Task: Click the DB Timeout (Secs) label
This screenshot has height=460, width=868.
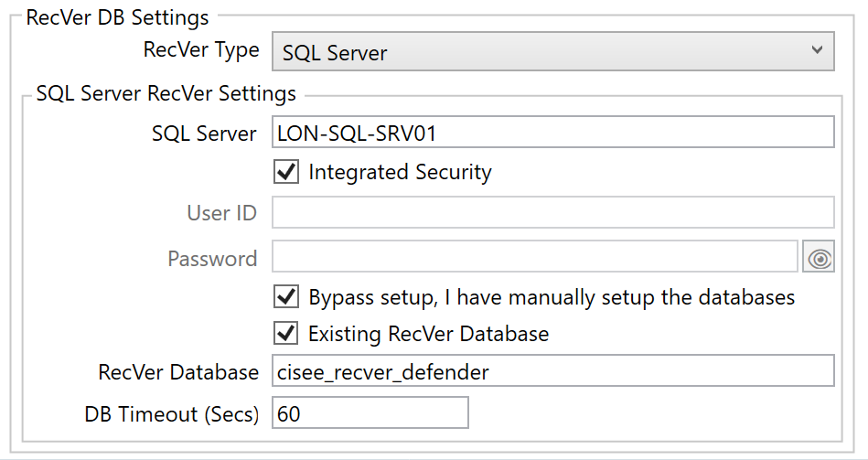Action: [x=172, y=414]
